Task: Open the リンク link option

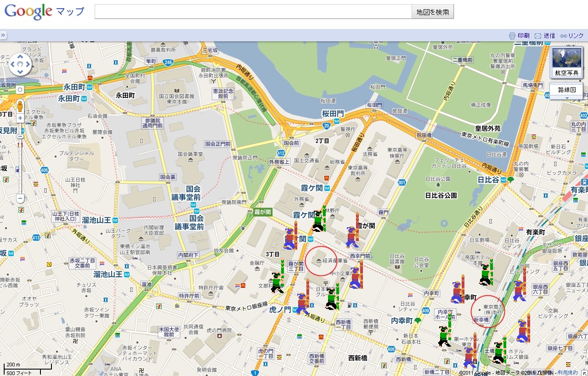Action: click(572, 36)
